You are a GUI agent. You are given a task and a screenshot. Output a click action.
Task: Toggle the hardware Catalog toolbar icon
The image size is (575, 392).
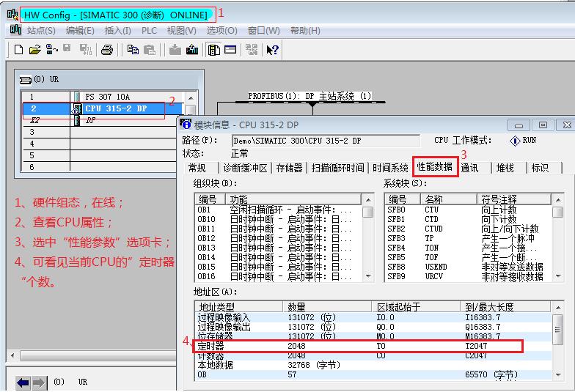214,50
